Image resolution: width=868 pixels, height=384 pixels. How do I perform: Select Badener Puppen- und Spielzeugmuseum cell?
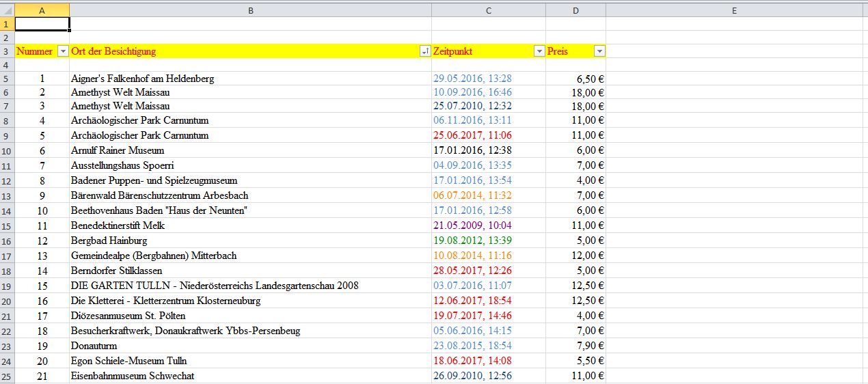(x=250, y=180)
